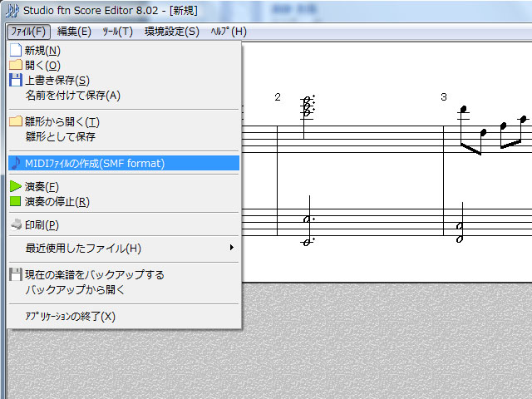Click the measure number 3 label

tap(444, 97)
